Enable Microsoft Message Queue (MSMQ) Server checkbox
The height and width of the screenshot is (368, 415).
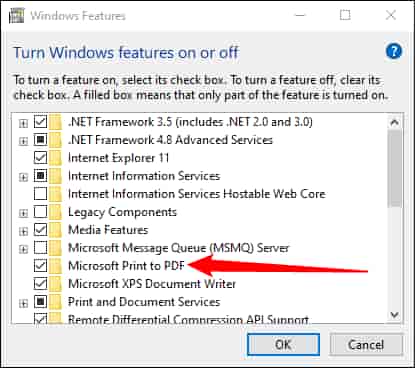(x=40, y=247)
